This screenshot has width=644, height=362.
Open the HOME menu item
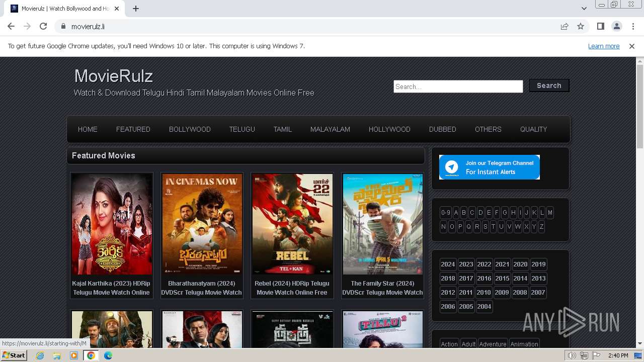[88, 129]
